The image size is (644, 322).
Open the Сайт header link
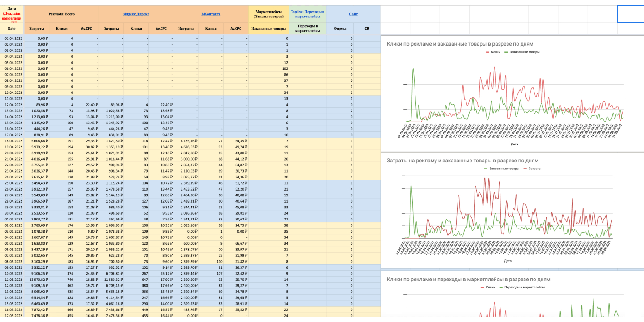353,14
